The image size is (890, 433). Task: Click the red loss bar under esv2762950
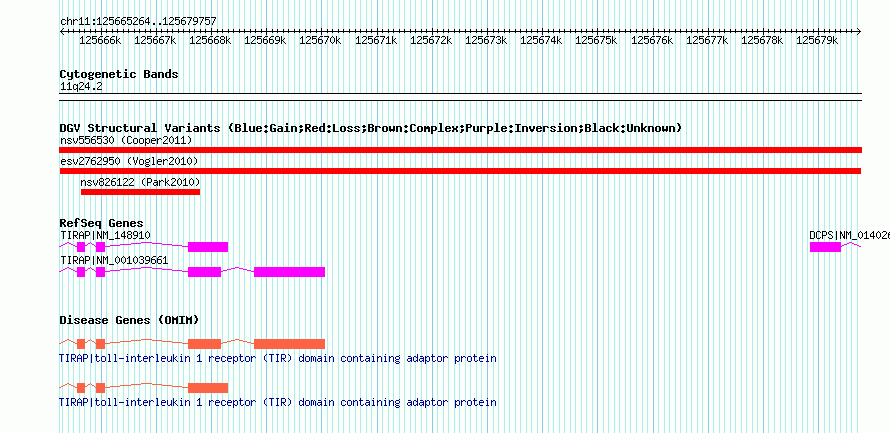[x=460, y=171]
